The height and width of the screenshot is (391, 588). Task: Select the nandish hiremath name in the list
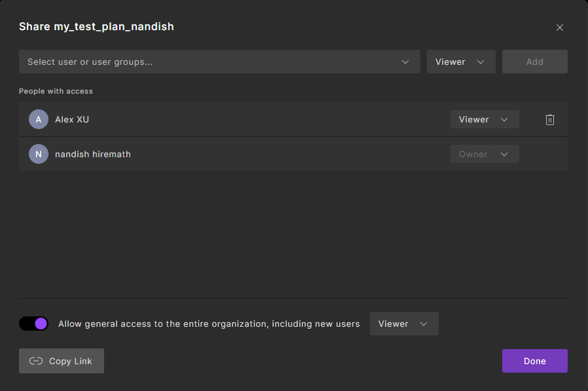point(93,154)
